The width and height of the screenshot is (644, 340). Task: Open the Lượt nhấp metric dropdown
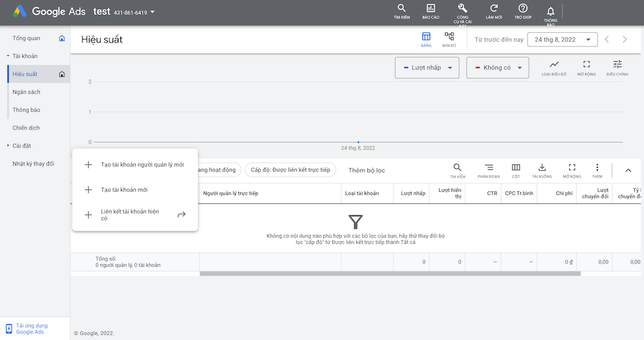[x=427, y=68]
